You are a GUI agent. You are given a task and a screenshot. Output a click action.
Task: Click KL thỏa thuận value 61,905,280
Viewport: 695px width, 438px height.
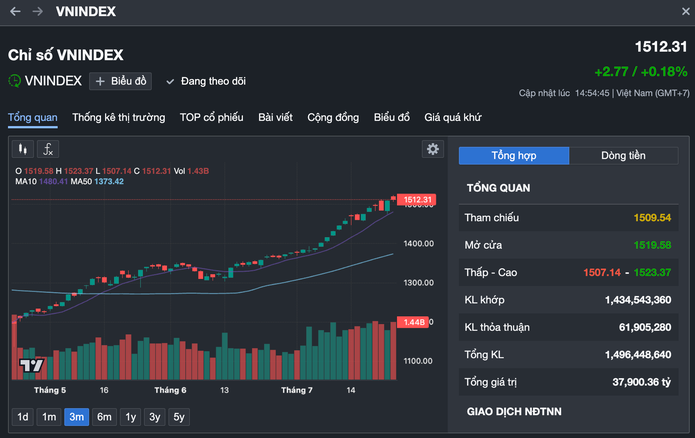coord(645,328)
